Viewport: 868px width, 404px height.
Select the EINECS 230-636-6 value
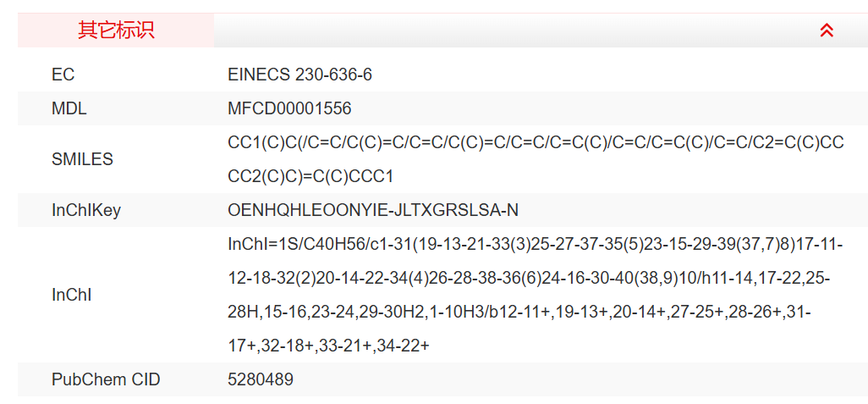coord(299,75)
